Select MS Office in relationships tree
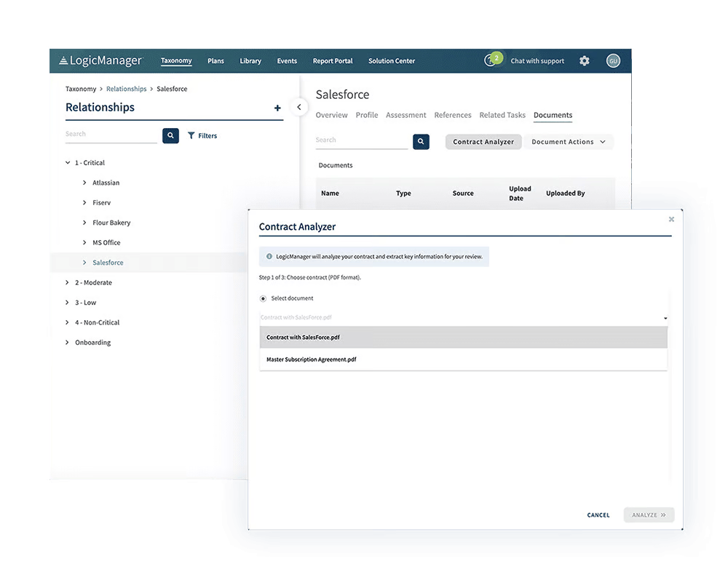Screen dimensions: 728x571 (x=106, y=243)
